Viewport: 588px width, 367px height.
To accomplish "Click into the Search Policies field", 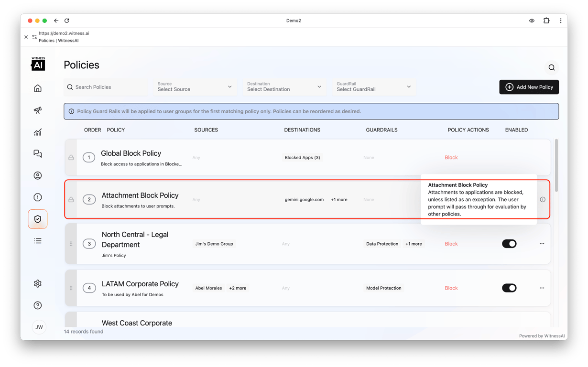I will tap(106, 87).
